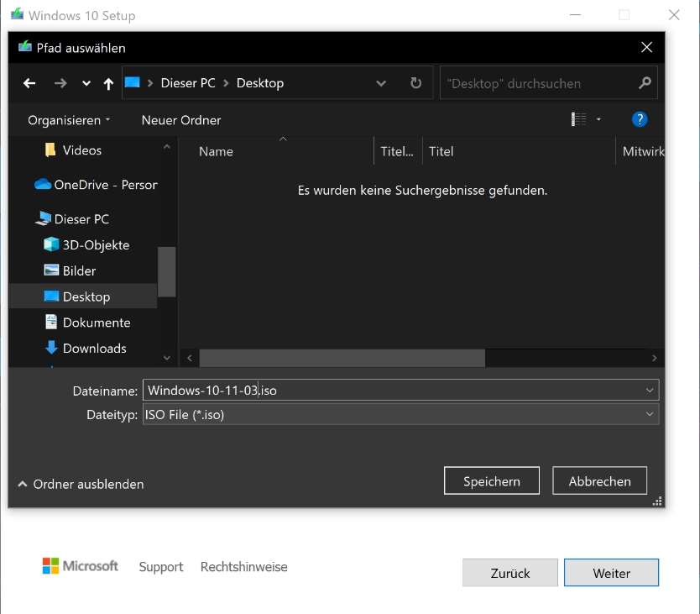Click sidebar scroll up arrow

click(167, 147)
